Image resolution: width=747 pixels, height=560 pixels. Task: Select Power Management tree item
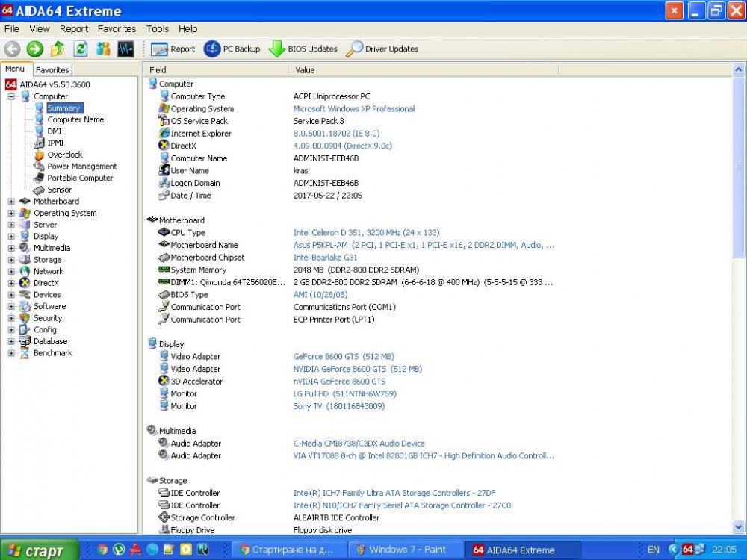pos(82,167)
